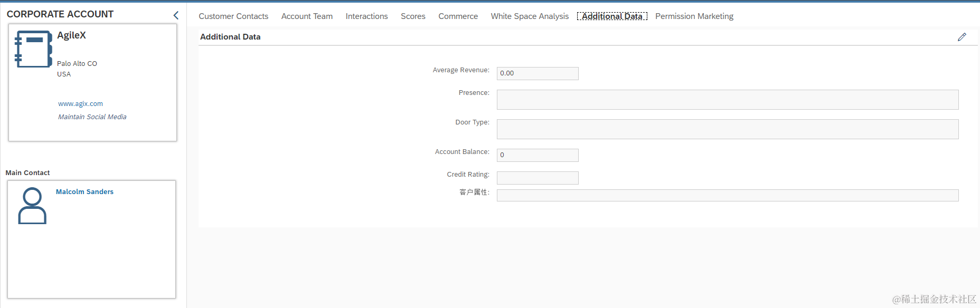This screenshot has width=980, height=308.
Task: Click the USA country text
Action: (x=64, y=74)
